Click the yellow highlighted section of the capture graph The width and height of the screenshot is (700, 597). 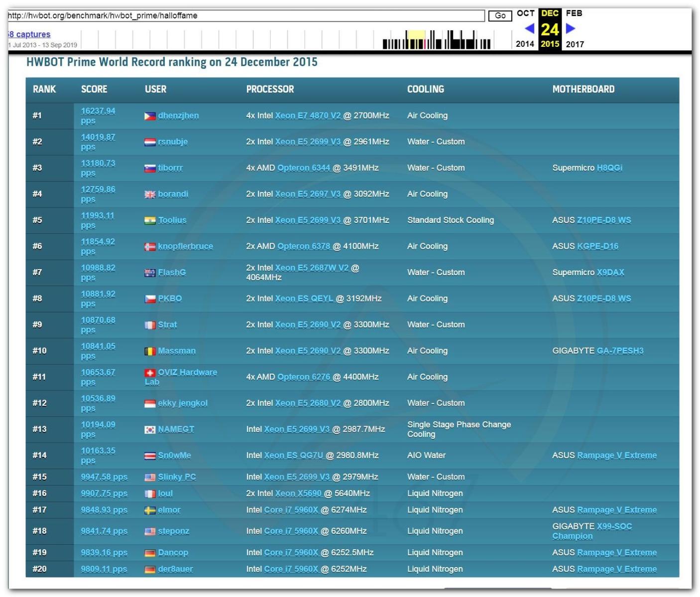coord(415,40)
